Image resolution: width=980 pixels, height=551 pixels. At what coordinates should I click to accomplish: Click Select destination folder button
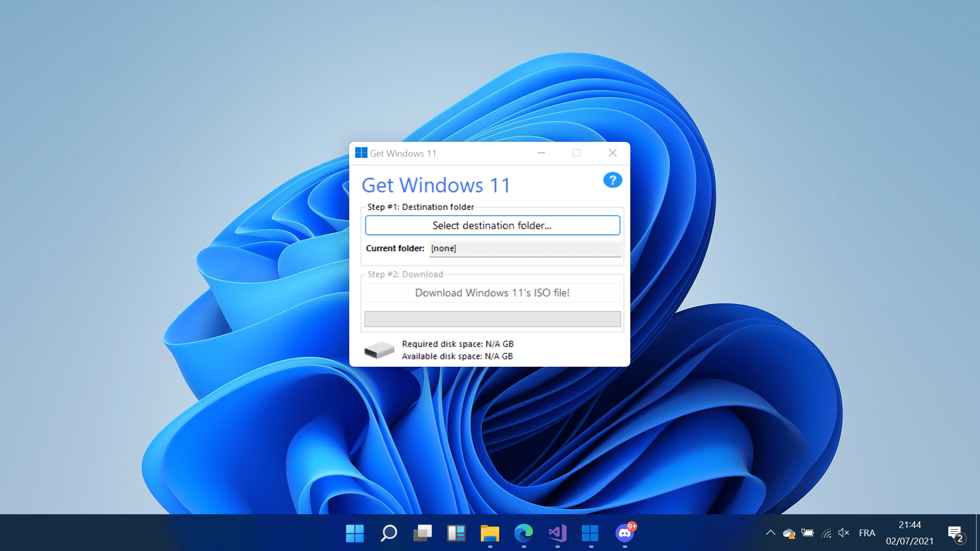point(493,226)
